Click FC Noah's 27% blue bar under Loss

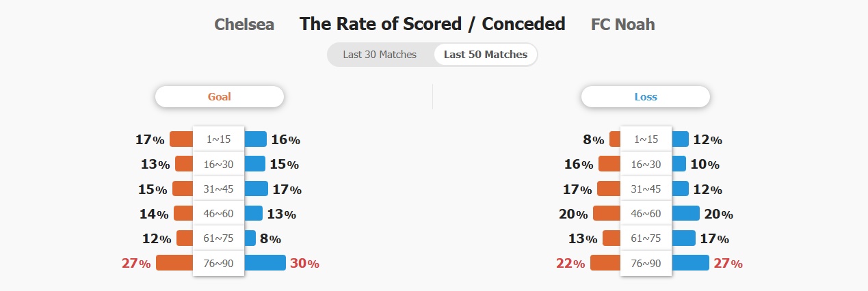coord(690,263)
